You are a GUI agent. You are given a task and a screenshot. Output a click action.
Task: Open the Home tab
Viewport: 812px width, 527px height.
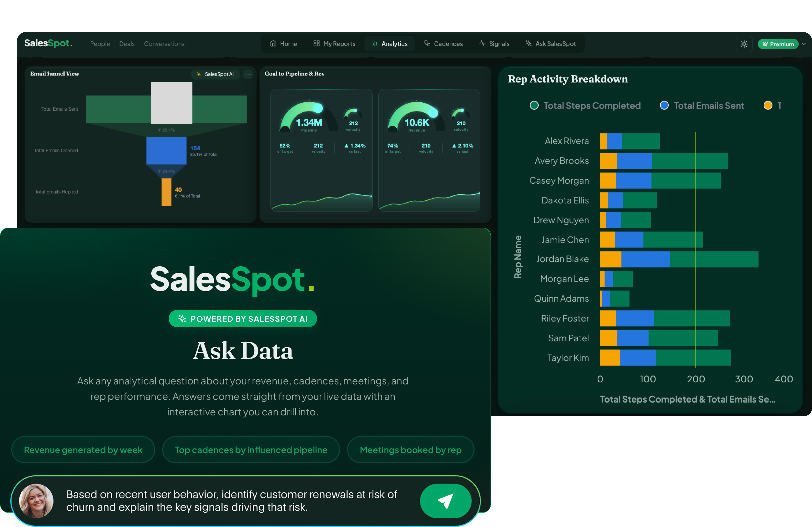[283, 44]
